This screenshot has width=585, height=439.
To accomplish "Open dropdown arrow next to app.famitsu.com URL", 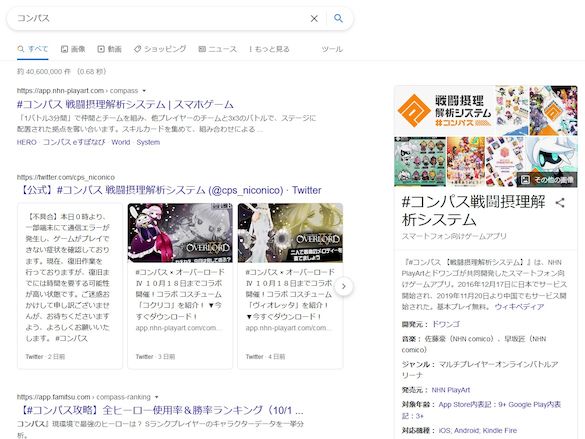I will 156,397.
